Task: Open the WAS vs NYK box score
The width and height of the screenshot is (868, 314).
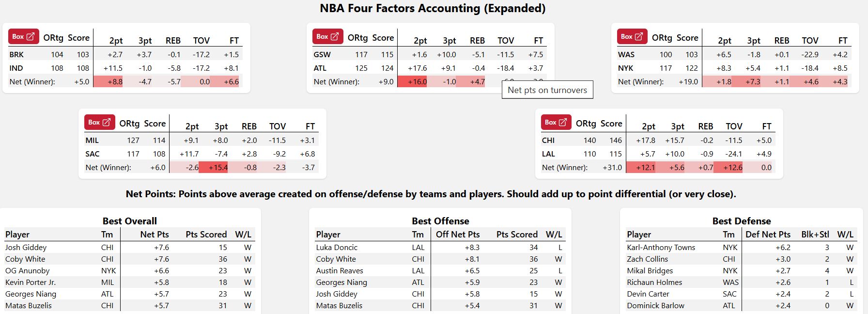Action: [632, 37]
